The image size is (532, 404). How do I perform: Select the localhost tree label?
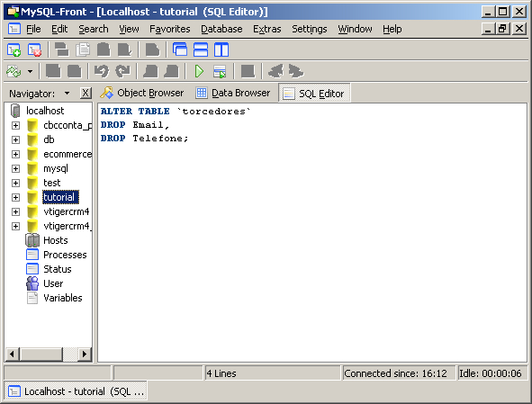pos(45,111)
